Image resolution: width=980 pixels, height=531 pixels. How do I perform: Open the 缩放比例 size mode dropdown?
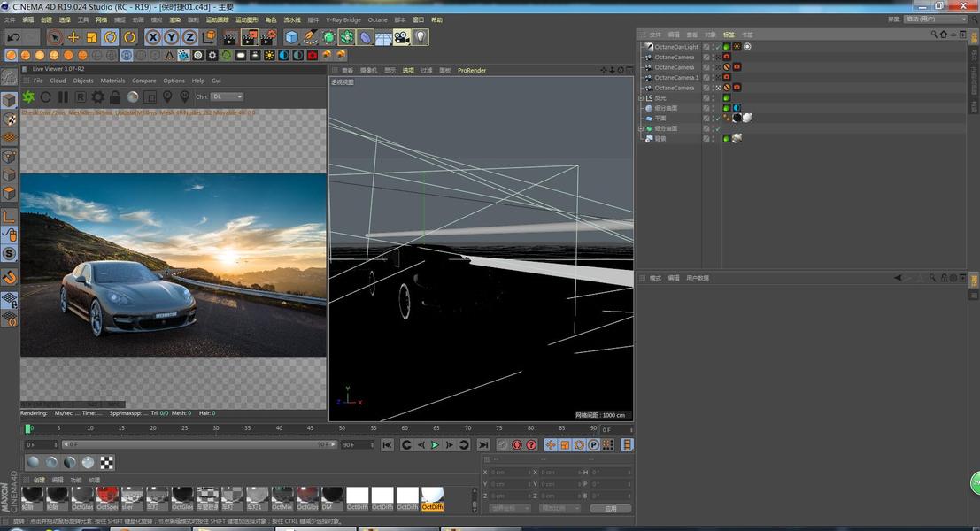point(559,509)
